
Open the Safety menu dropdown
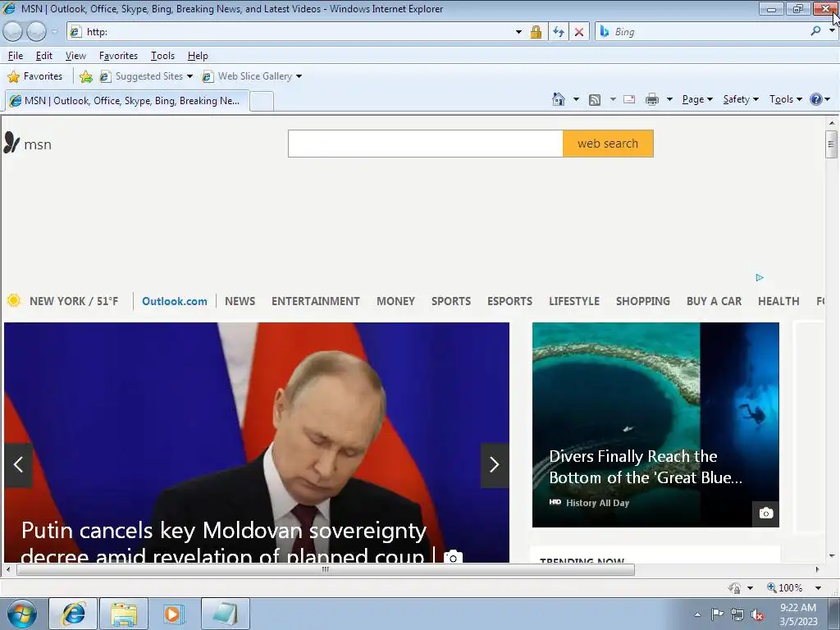pos(741,99)
